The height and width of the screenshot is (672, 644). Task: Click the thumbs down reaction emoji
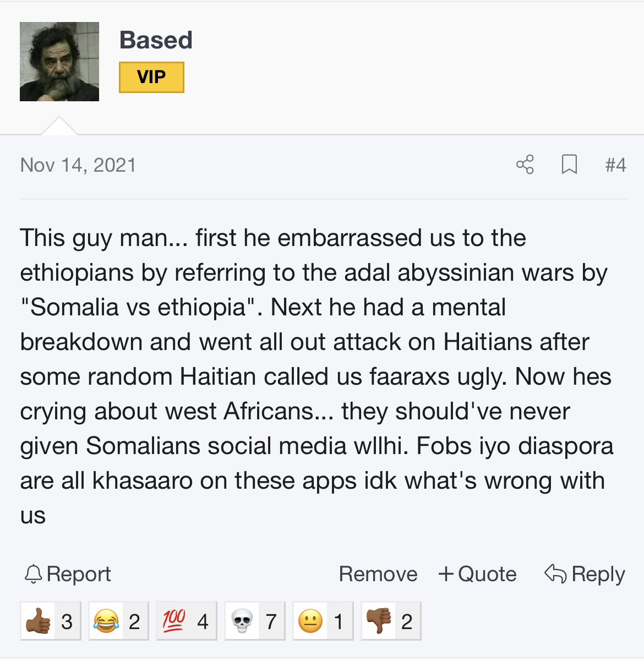coord(379,621)
